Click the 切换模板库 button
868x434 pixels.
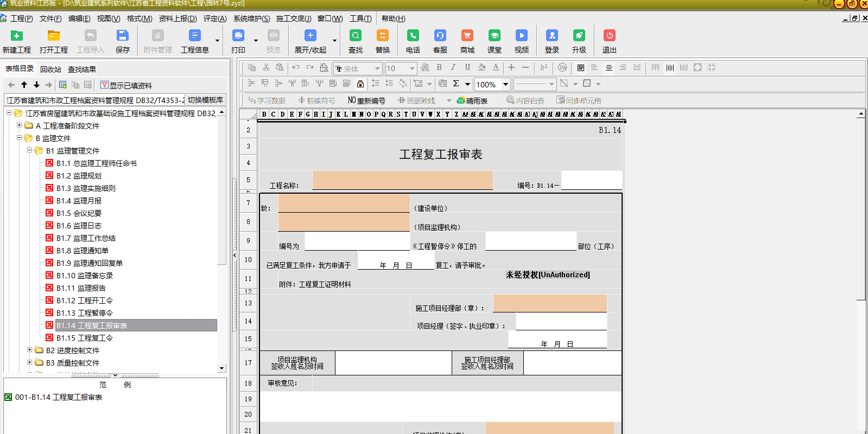(205, 100)
